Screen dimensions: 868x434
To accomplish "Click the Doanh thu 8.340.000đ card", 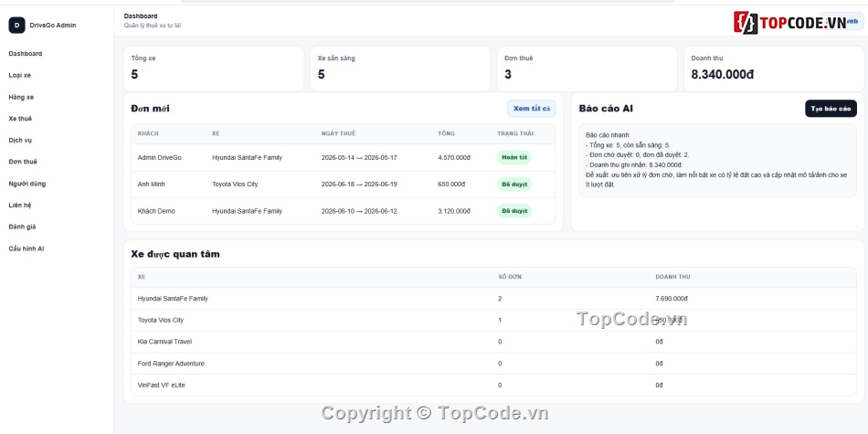I will [x=774, y=69].
